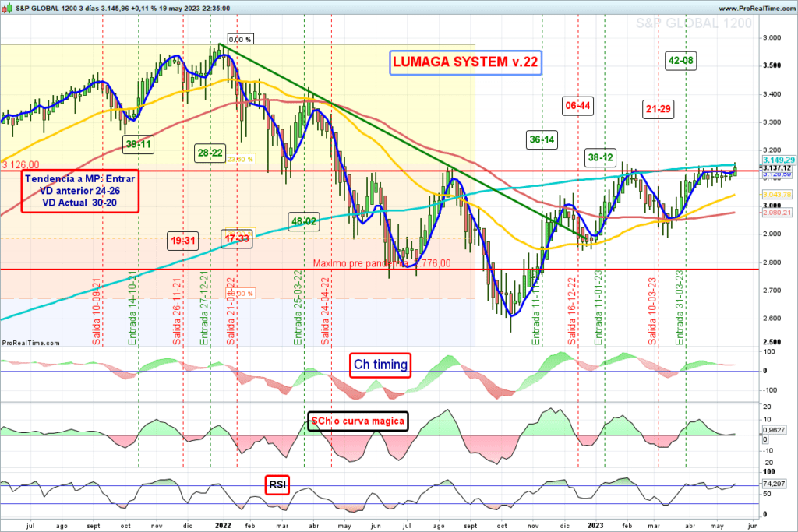The width and height of the screenshot is (798, 532).
Task: Select the 3.137,12 current price tag
Action: pos(777,167)
